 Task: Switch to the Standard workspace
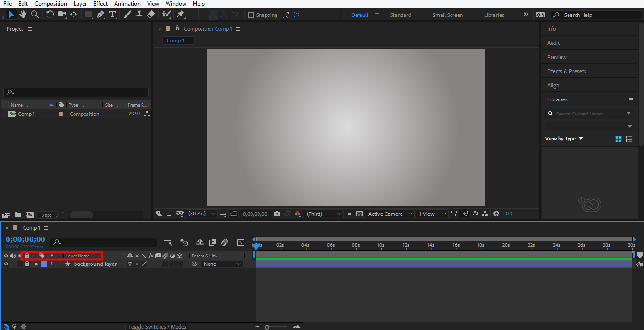click(400, 15)
